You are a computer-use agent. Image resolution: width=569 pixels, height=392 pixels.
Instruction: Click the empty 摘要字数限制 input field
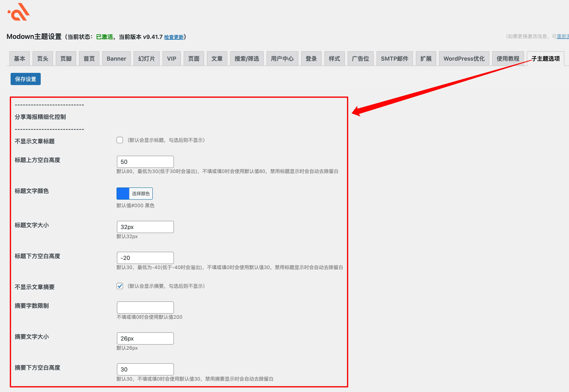145,308
